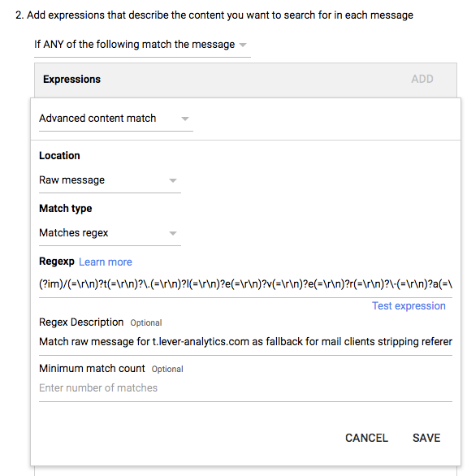Open the ANY of the following match dropdown
This screenshot has height=476, width=467.
coord(142,45)
